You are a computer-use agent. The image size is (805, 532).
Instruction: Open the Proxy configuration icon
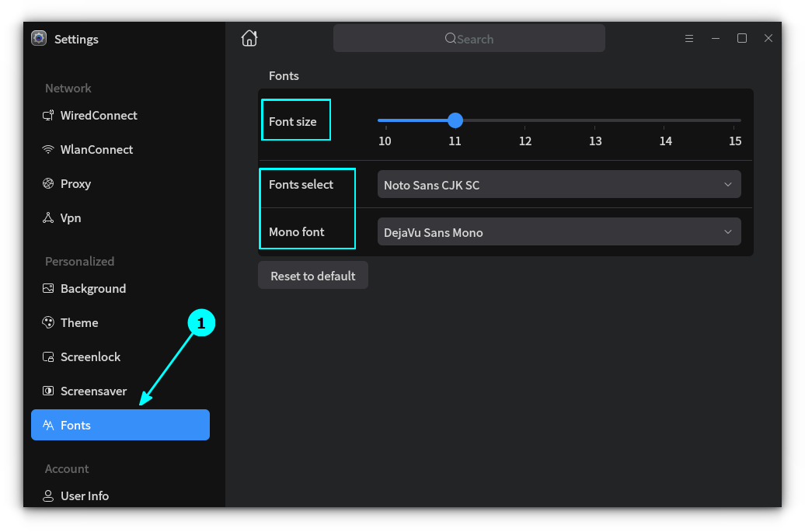48,183
